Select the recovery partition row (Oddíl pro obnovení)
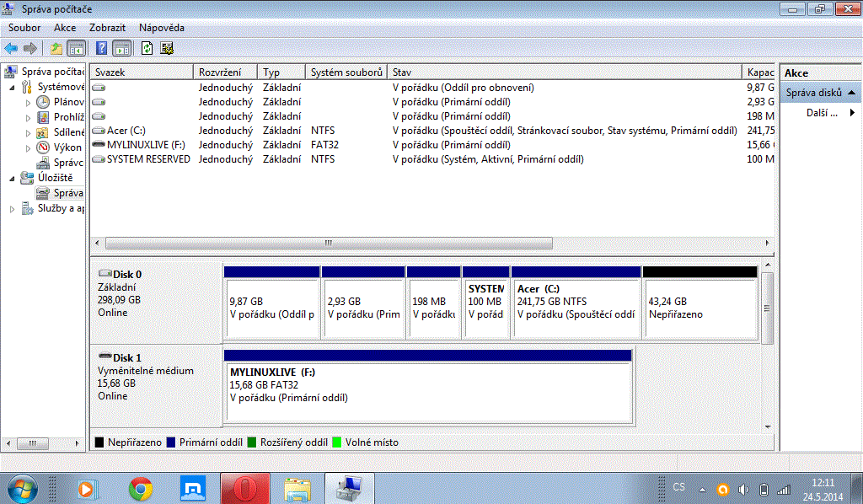The width and height of the screenshot is (863, 504). tap(432, 88)
